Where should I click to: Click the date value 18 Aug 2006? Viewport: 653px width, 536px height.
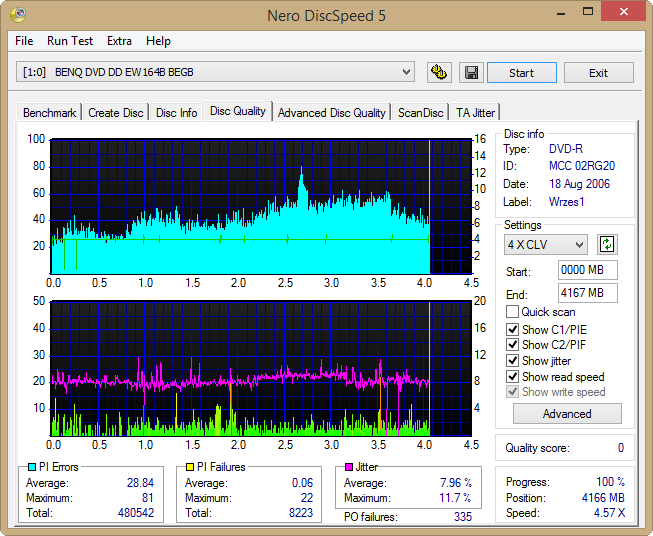pos(579,184)
